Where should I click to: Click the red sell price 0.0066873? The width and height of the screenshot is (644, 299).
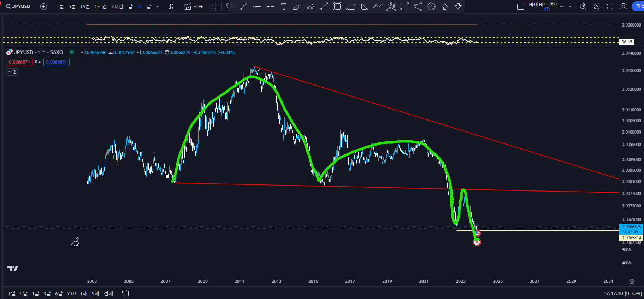[x=19, y=62]
